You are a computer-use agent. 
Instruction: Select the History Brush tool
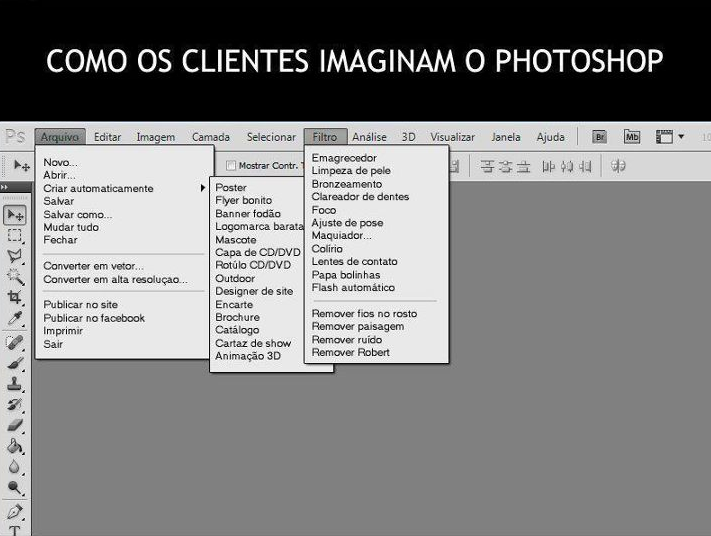pyautogui.click(x=15, y=404)
